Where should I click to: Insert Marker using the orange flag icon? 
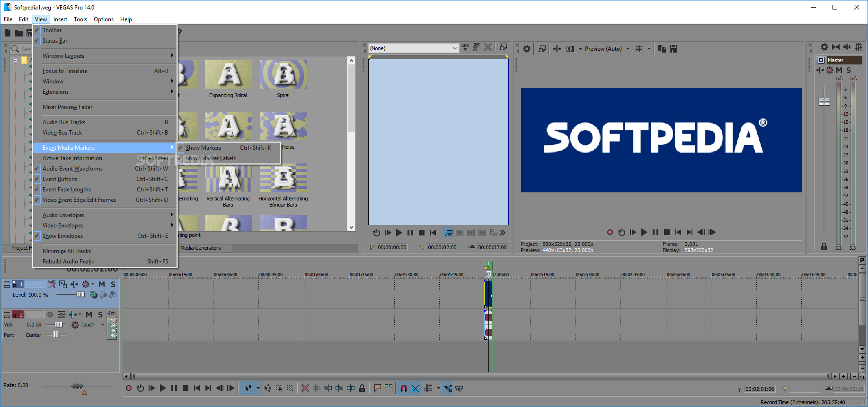[377, 388]
